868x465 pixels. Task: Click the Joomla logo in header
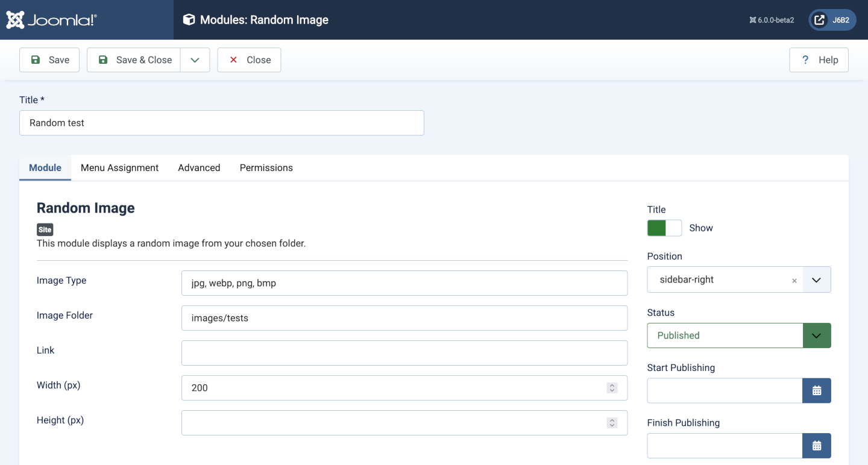[52, 20]
